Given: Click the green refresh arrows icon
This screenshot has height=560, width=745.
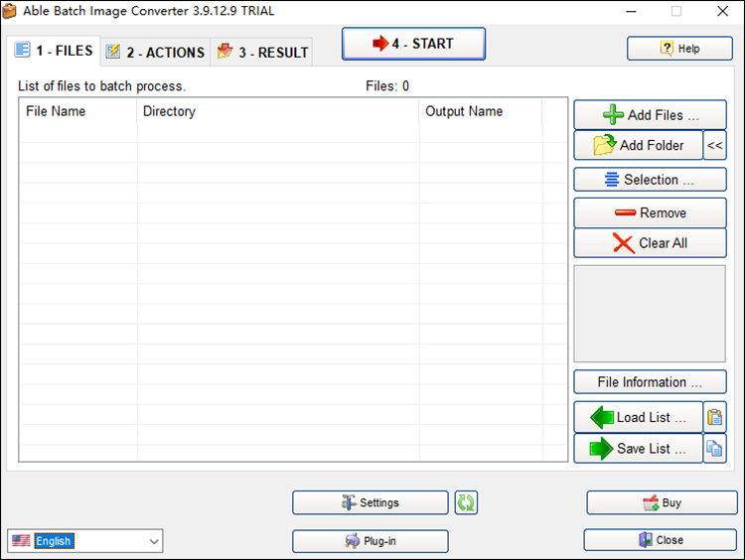Looking at the screenshot, I should click(x=466, y=502).
